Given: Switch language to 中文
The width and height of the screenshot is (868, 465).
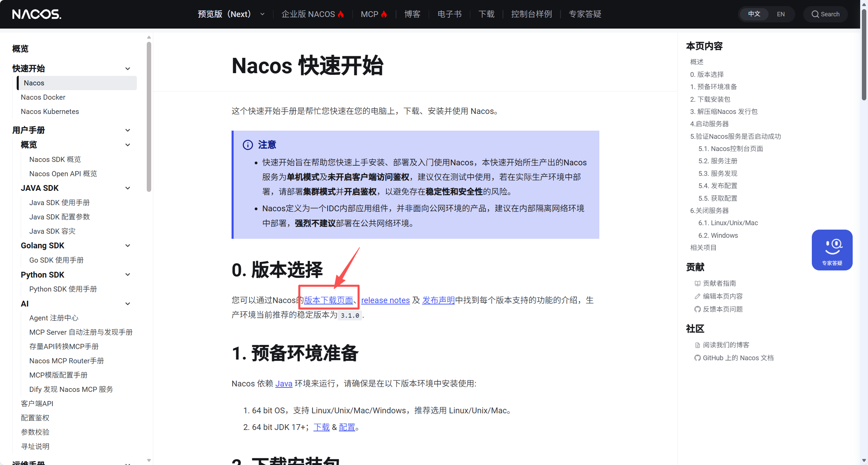Looking at the screenshot, I should click(753, 14).
